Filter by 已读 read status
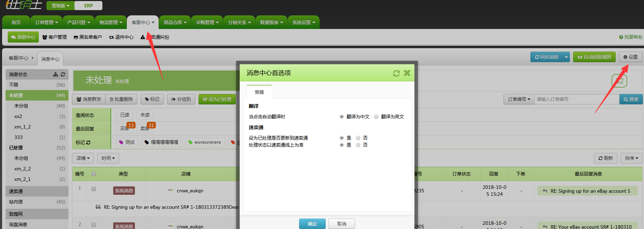The height and width of the screenshot is (229, 644). [125, 115]
